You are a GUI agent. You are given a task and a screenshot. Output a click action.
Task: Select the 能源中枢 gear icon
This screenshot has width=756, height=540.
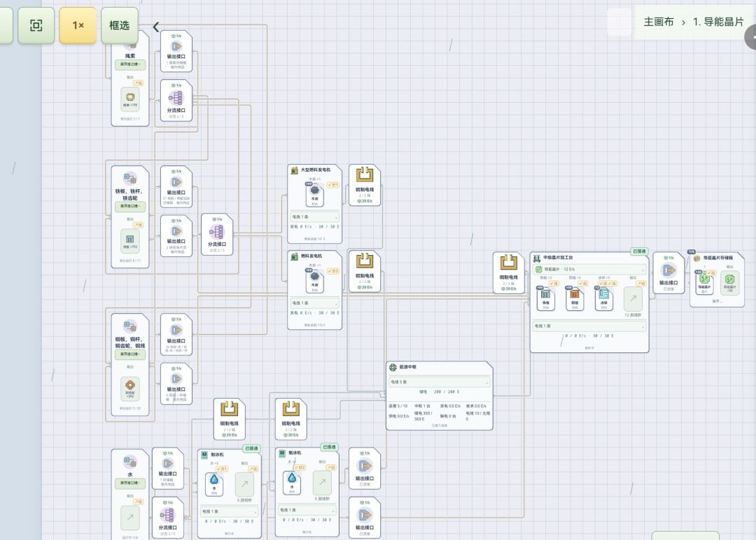[x=393, y=367]
